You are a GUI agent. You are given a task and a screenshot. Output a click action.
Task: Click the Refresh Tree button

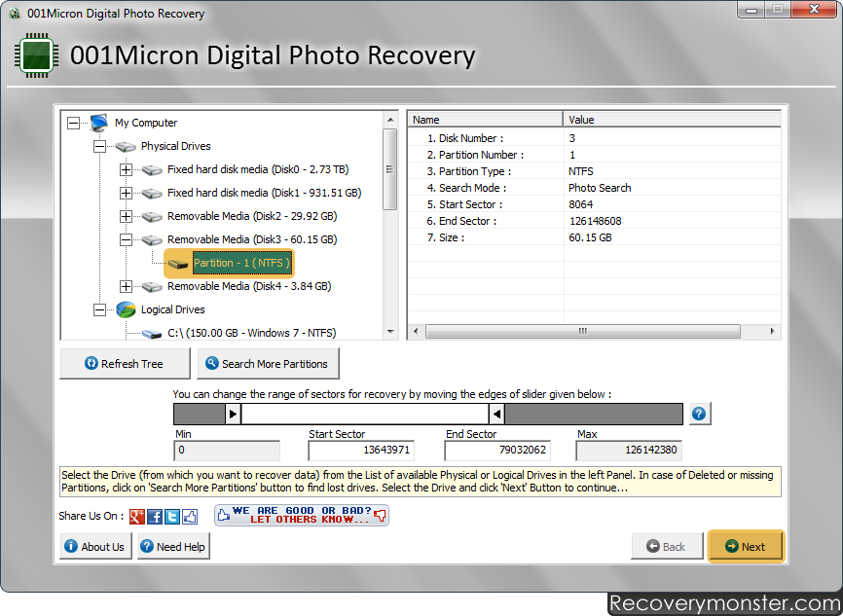[125, 364]
